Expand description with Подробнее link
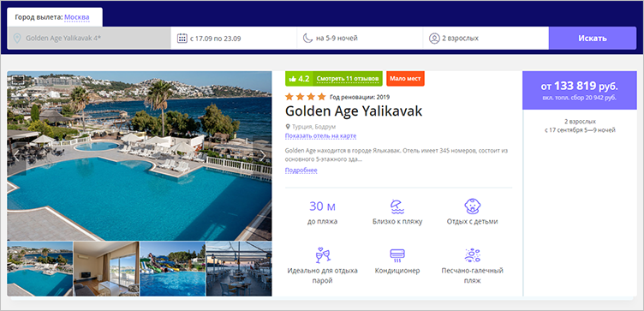This screenshot has height=311, width=644. 301,170
